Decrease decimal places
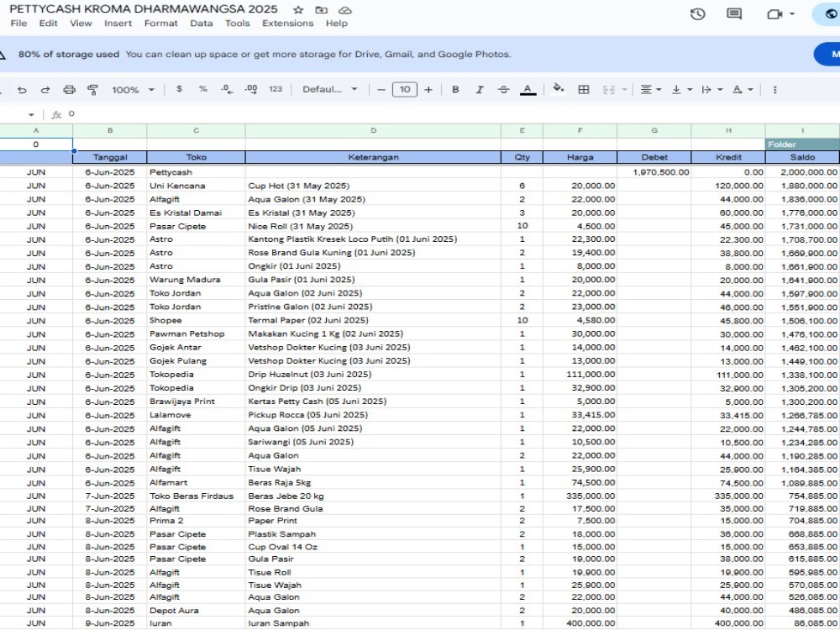This screenshot has width=840, height=630. click(227, 90)
